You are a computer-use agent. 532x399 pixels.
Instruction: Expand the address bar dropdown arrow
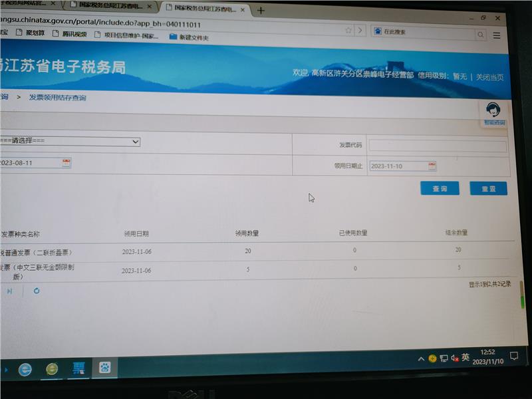[360, 31]
